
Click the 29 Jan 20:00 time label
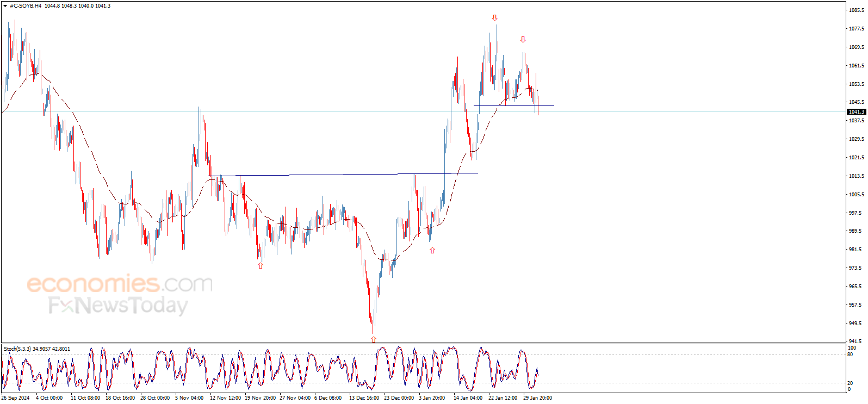[537, 398]
